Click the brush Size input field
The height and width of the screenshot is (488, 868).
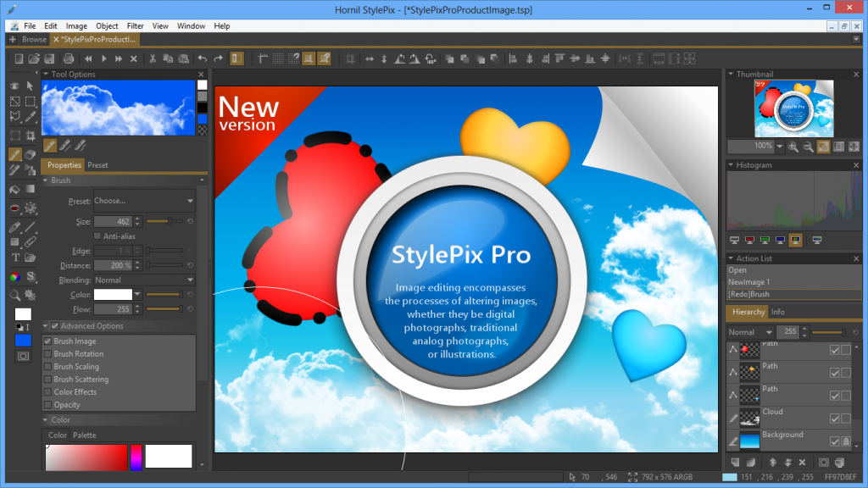[114, 221]
